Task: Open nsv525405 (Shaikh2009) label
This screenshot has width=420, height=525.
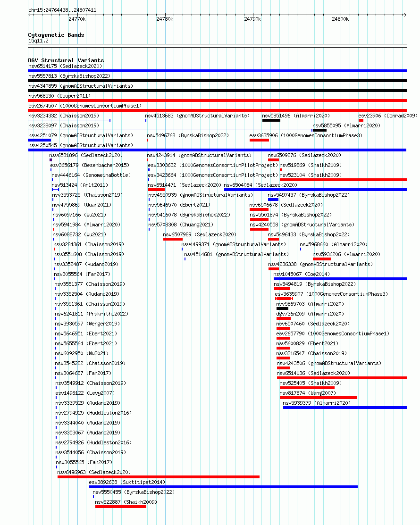Action: pyautogui.click(x=311, y=383)
